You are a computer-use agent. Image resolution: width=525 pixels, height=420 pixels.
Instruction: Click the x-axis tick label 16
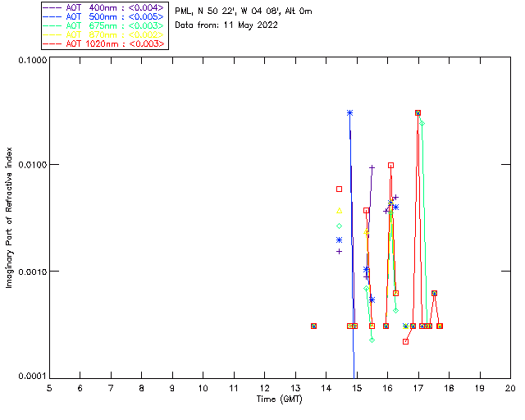[x=388, y=389]
